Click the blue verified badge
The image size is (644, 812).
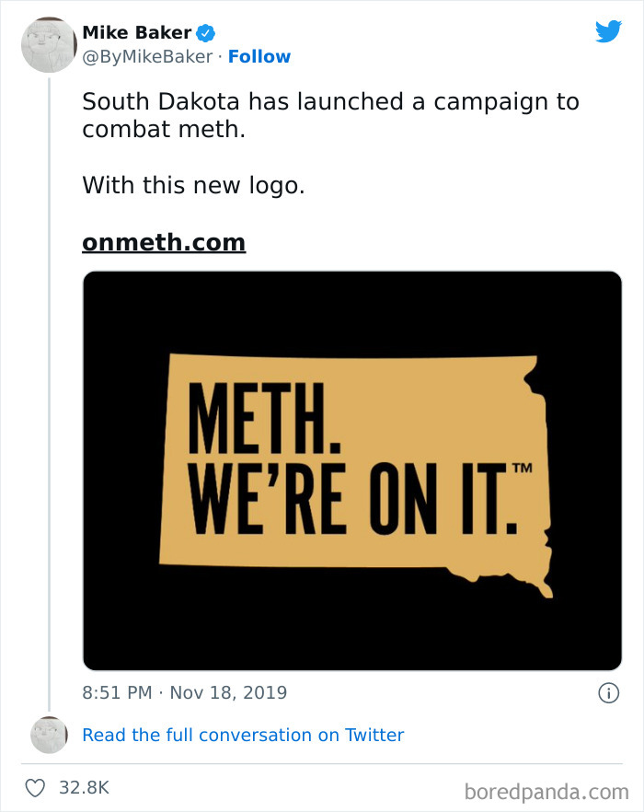206,33
